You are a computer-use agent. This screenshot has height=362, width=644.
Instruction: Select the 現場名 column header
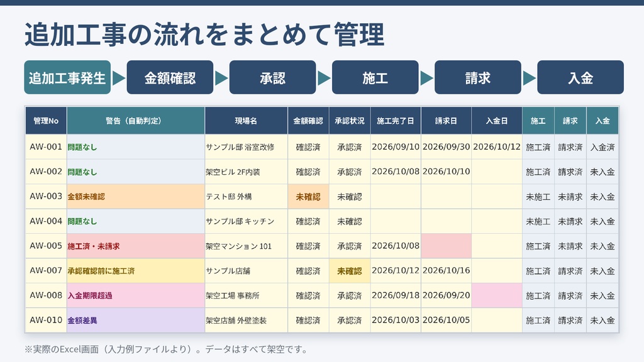coord(246,121)
